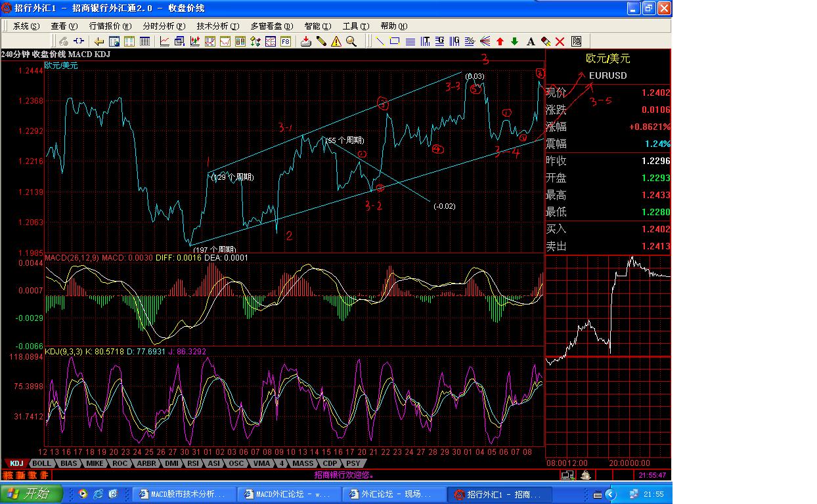Click the grid table toolbar icon
The height and width of the screenshot is (504, 817).
(x=144, y=41)
